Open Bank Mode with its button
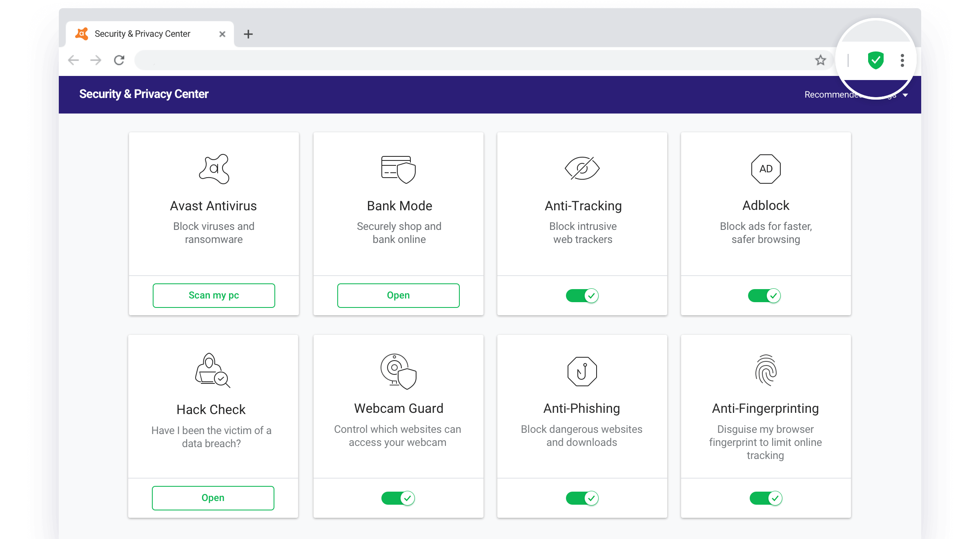Viewport: 980px width, 539px height. 398,296
